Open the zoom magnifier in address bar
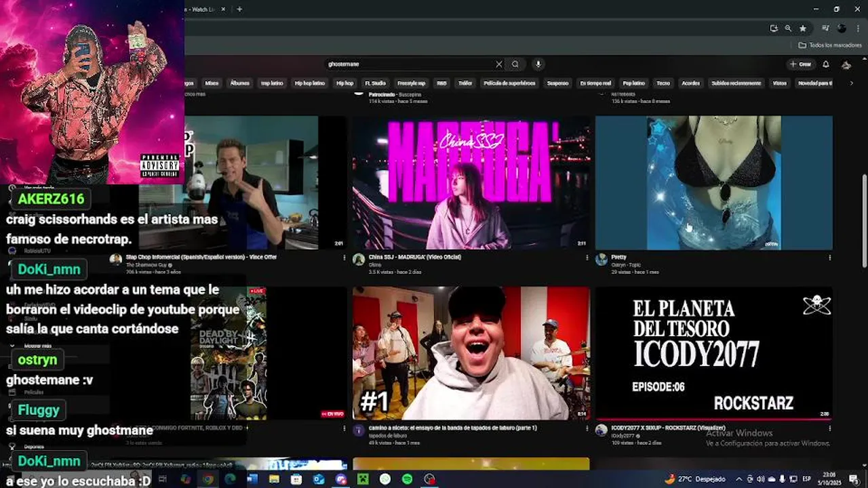This screenshot has width=868, height=488. pos(788,28)
